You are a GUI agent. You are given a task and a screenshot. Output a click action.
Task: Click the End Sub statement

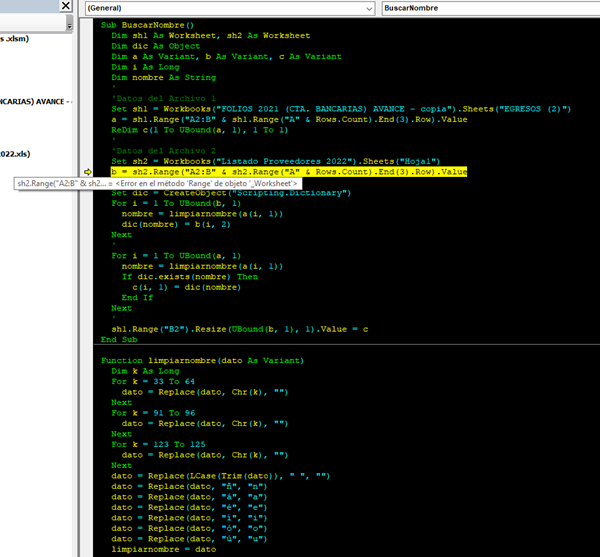[x=118, y=339]
